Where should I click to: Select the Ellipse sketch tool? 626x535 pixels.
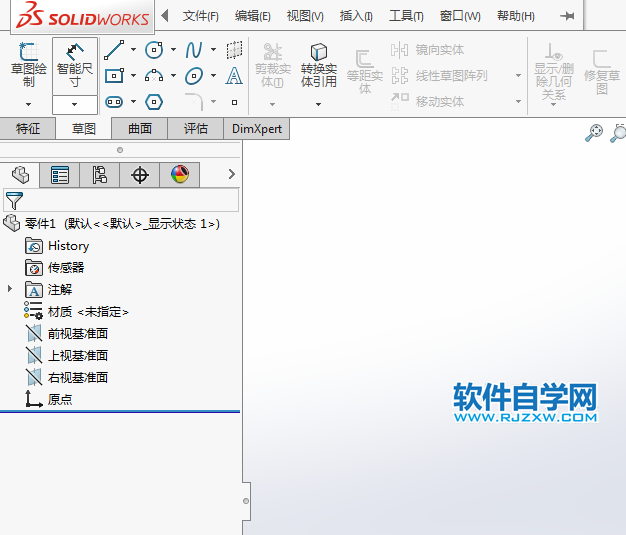[x=194, y=76]
